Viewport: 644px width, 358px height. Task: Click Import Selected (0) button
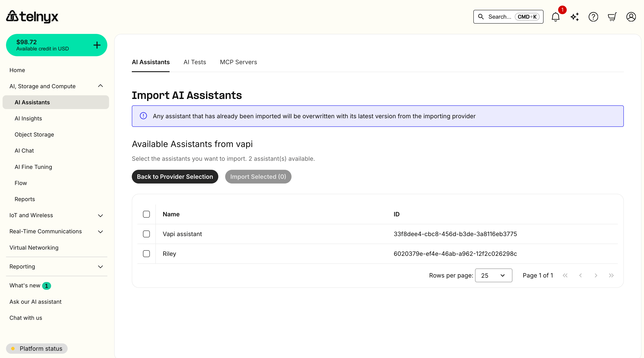coord(258,176)
